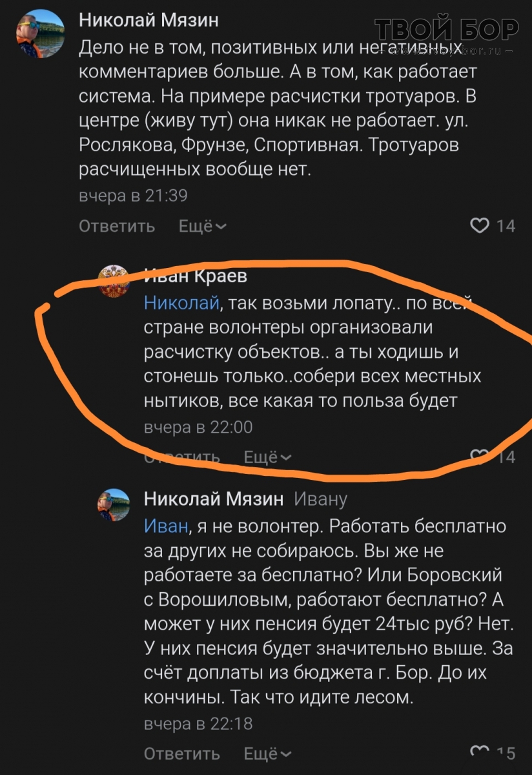Reply to Николай Мязин's top comment
The image size is (532, 775).
click(x=117, y=226)
